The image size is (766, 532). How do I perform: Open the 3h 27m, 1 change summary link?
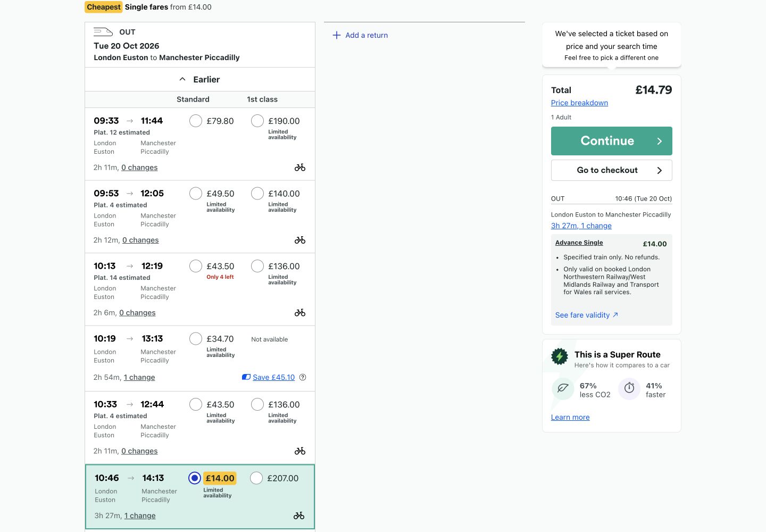click(x=581, y=226)
